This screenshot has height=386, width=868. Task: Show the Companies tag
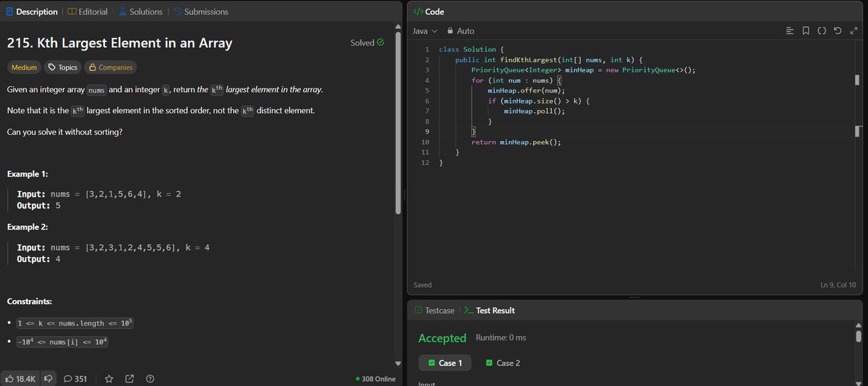point(109,67)
